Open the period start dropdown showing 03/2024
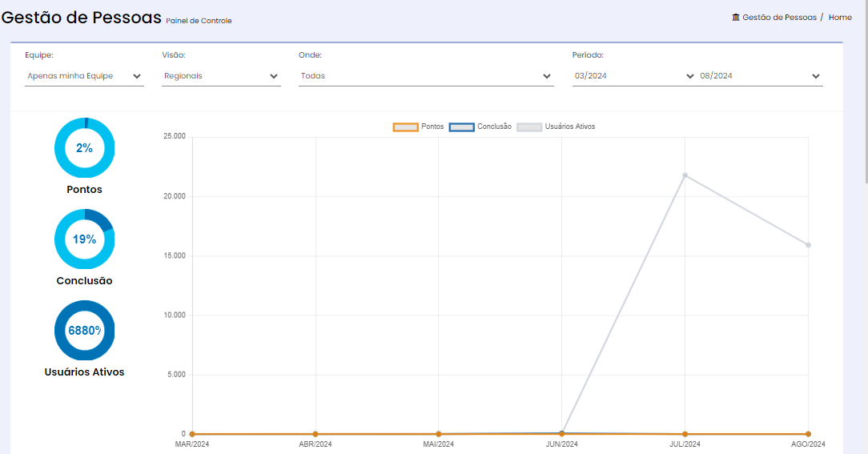Image resolution: width=868 pixels, height=454 pixels. pyautogui.click(x=634, y=76)
